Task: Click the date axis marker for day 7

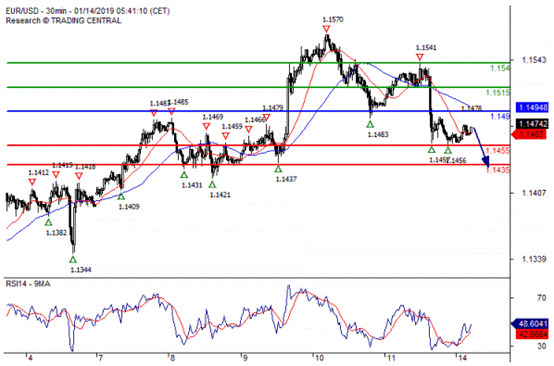Action: point(99,358)
